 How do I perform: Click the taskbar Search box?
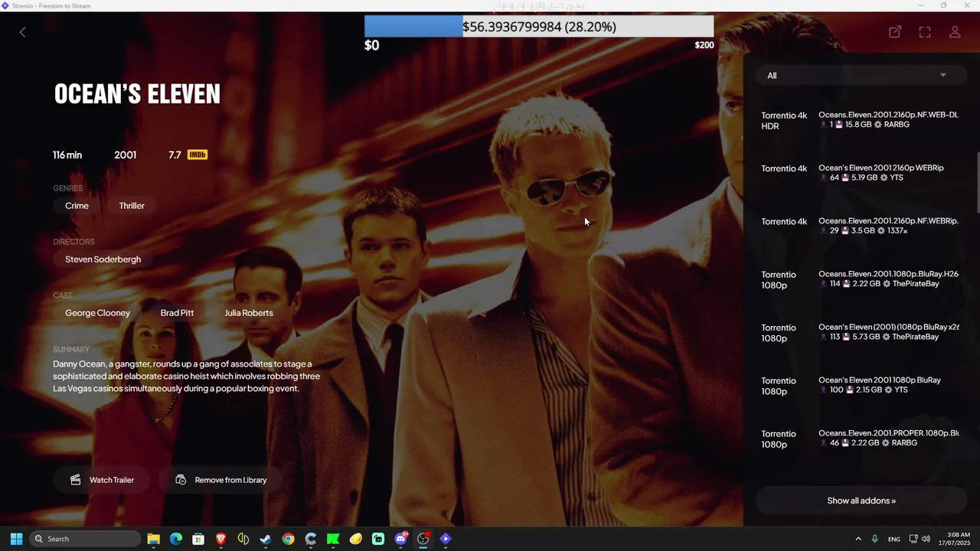pos(86,539)
